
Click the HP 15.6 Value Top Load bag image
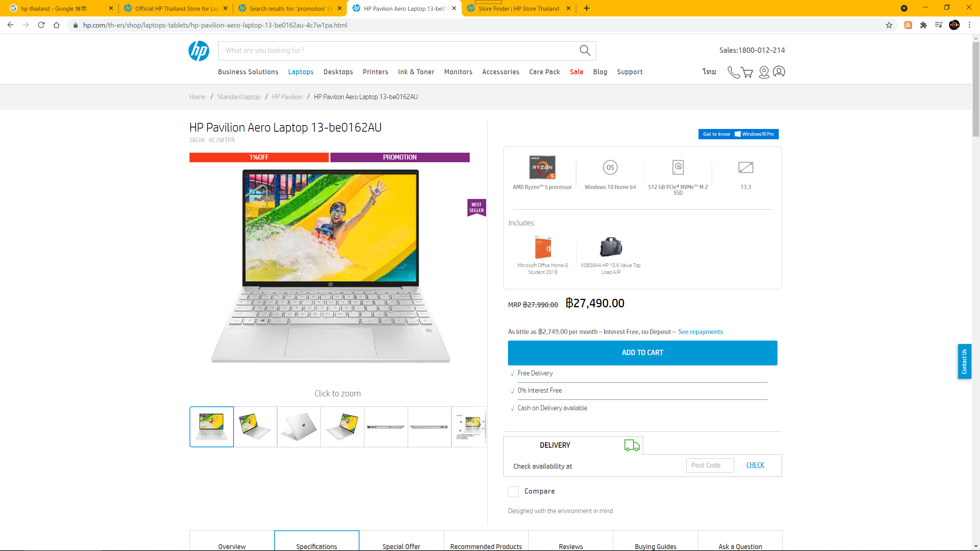[611, 247]
